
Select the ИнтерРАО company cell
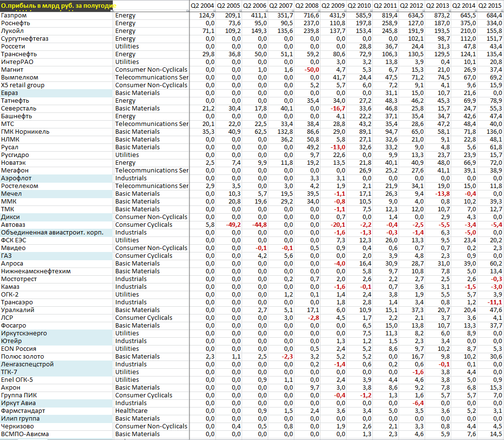tap(57, 62)
